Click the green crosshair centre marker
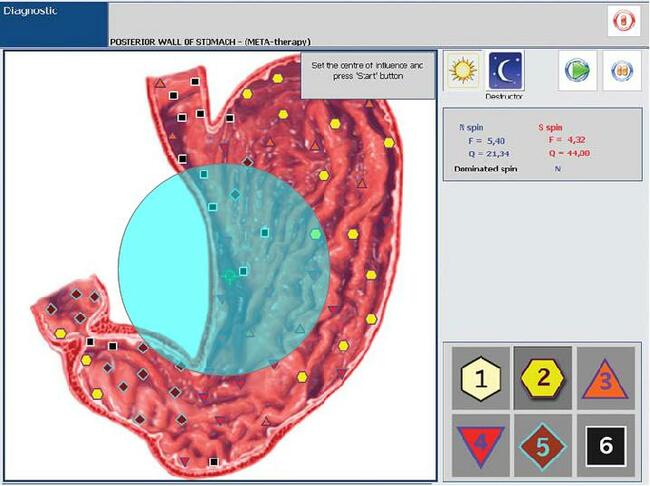Viewport: 650px width, 486px height. coord(230,275)
